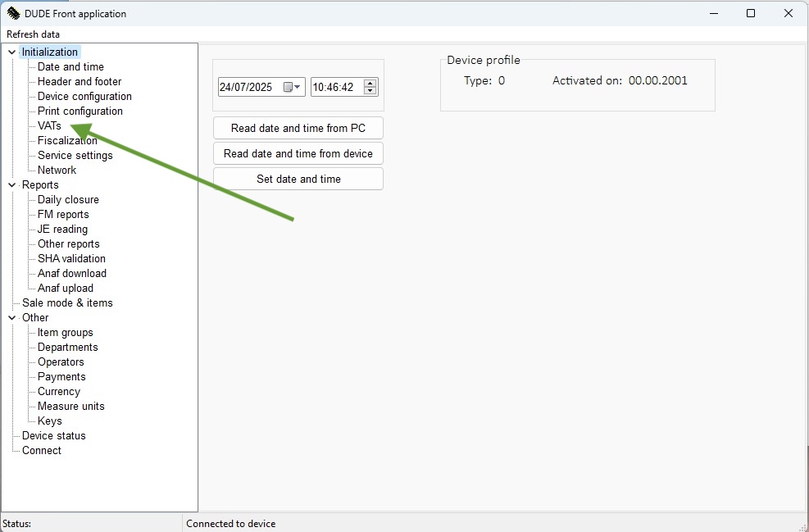Collapse the Initialization tree node
This screenshot has width=809, height=532.
(x=11, y=52)
